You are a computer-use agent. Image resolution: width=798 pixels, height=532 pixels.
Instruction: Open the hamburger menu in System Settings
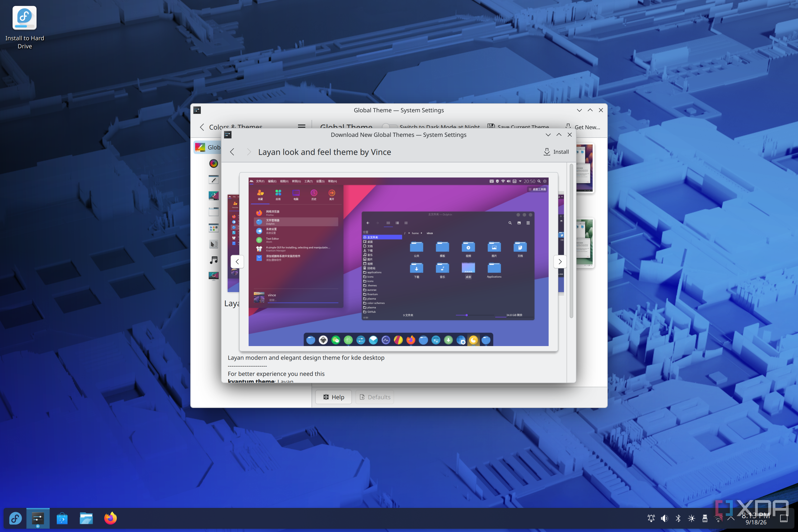pos(301,127)
